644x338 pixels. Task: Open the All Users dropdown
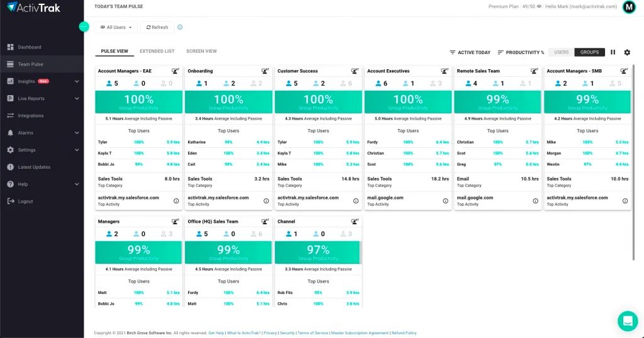(x=116, y=27)
